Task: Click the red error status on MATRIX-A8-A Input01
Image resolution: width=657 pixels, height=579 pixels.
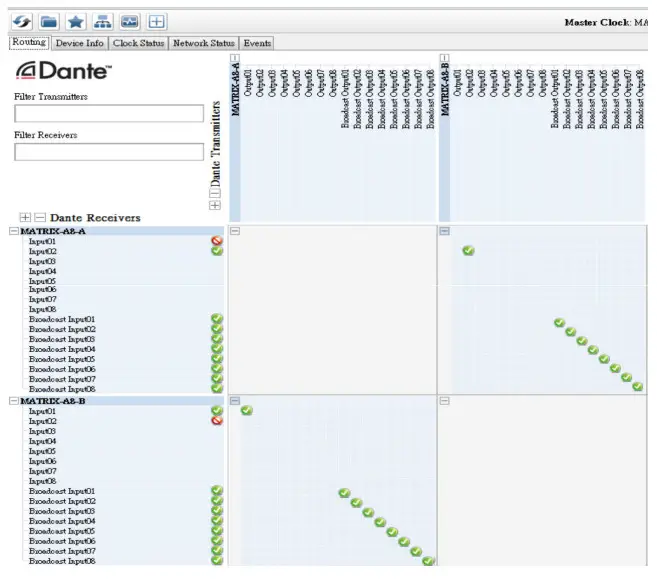Action: 217,240
